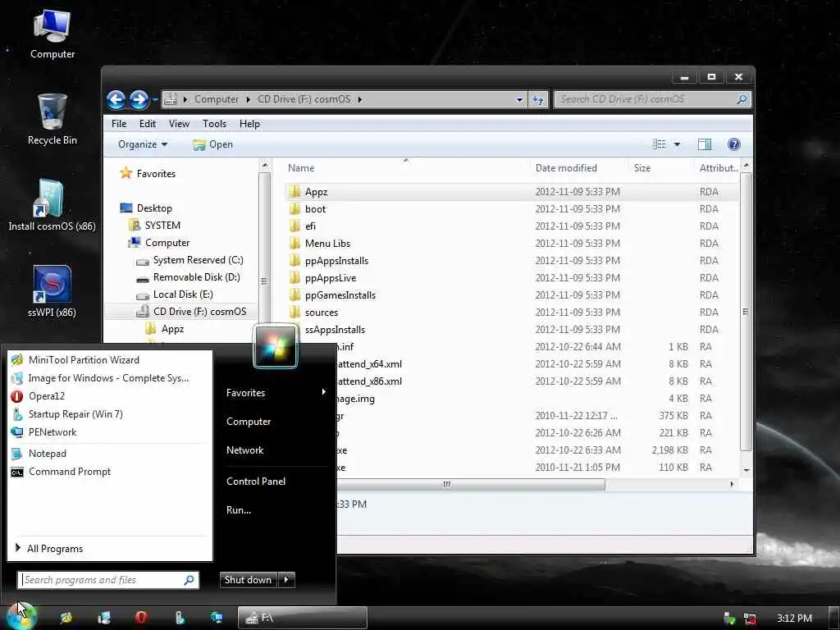Open the Help menu
Viewport: 840px width, 630px height.
click(x=249, y=124)
